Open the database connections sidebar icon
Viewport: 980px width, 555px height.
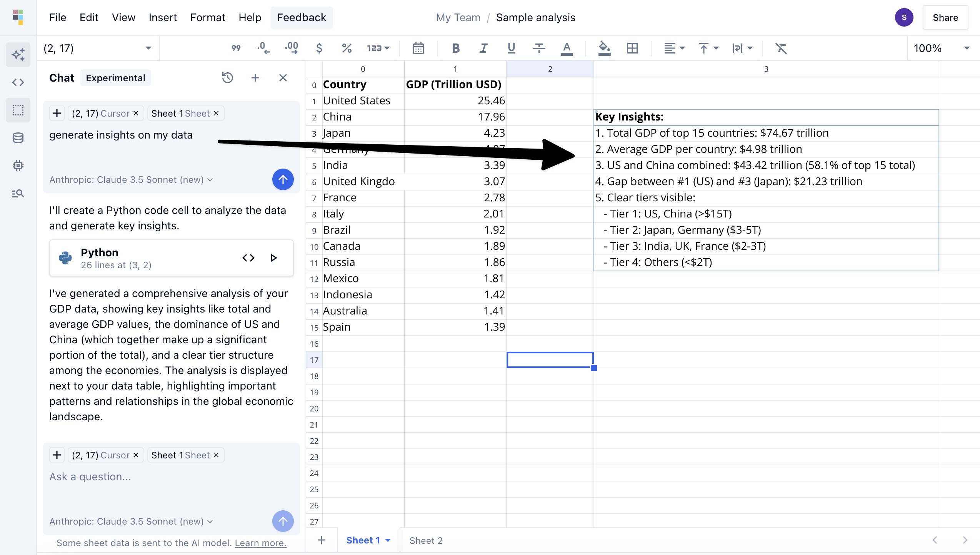(18, 138)
